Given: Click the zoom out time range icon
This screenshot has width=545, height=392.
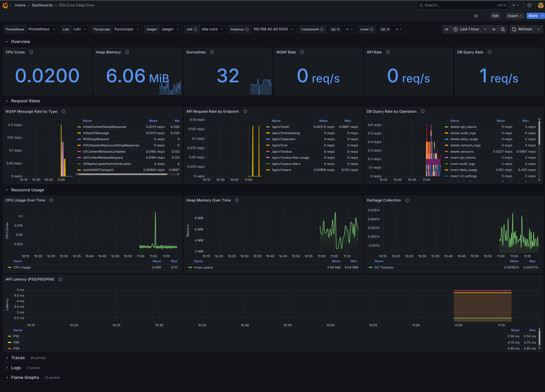Looking at the screenshot, I should pyautogui.click(x=503, y=29).
